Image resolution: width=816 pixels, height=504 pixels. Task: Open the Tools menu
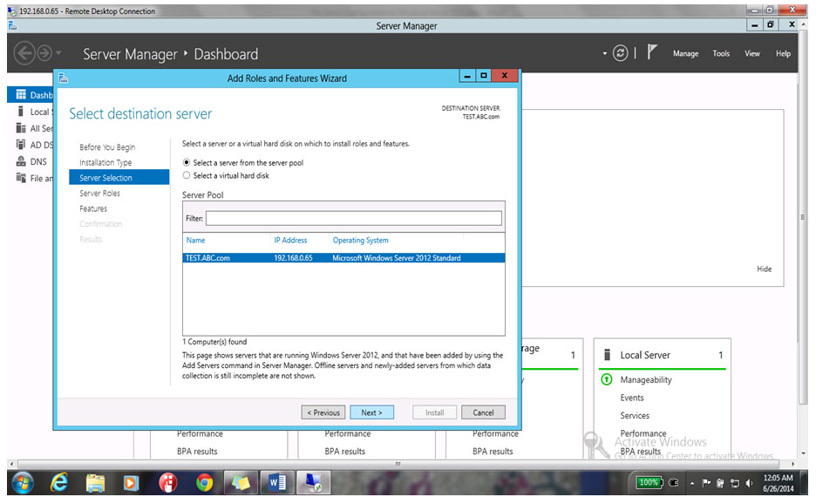coord(721,54)
